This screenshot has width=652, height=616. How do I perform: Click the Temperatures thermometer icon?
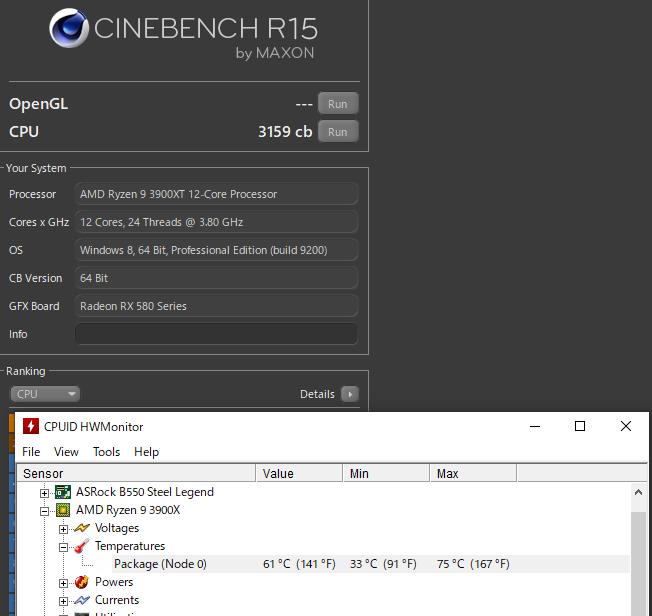[x=82, y=546]
